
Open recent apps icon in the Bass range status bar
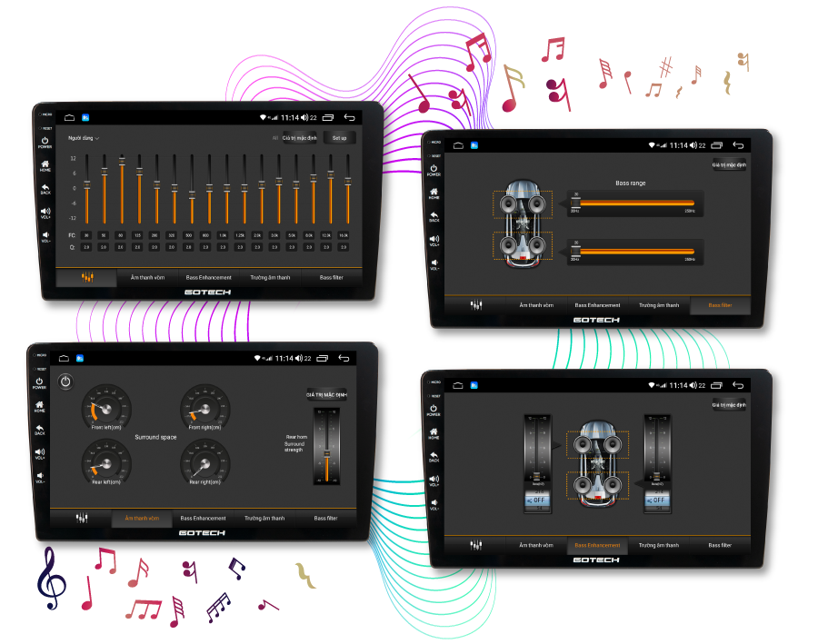point(716,145)
